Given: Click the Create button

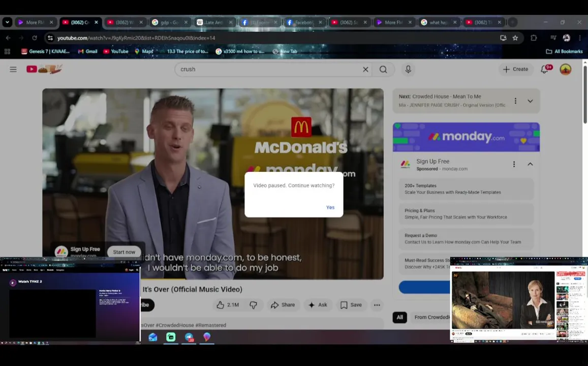Looking at the screenshot, I should 516,69.
